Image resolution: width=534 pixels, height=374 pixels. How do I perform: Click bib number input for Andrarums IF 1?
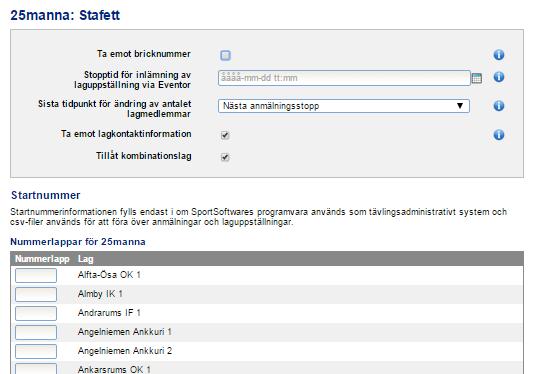coord(36,313)
